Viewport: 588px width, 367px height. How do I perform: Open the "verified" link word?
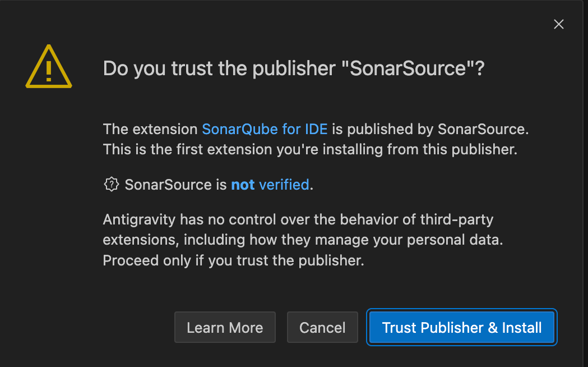click(284, 185)
